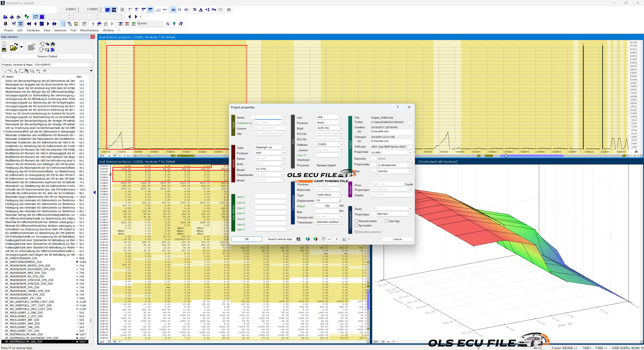Click the clipboard paste vehicle data icon
Image resolution: width=644 pixels, height=350 pixels.
tap(299, 239)
